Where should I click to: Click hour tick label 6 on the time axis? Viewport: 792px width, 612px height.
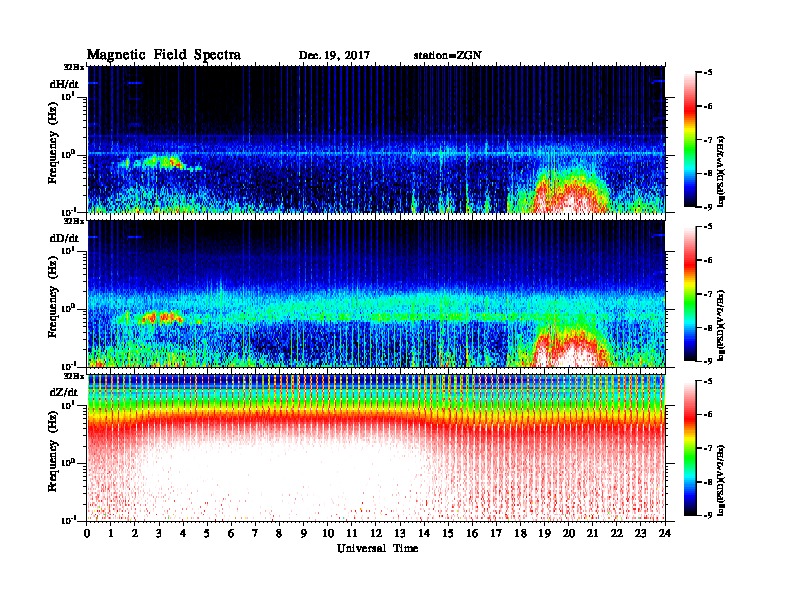coord(231,534)
